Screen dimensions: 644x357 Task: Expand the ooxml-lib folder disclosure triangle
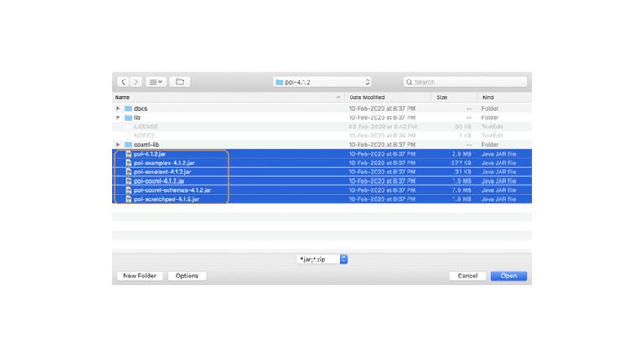point(117,145)
